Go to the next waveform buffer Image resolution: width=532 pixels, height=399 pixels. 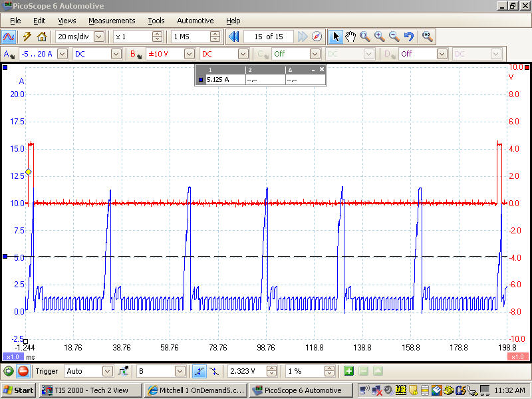tap(303, 37)
